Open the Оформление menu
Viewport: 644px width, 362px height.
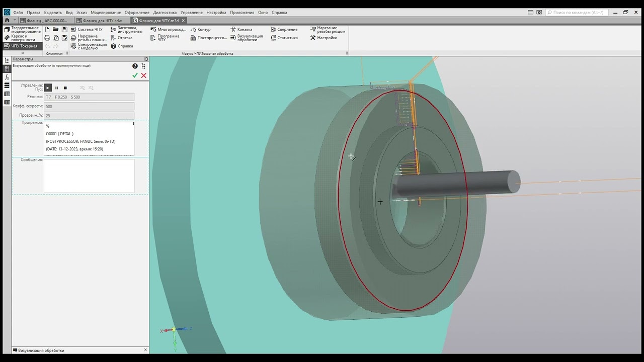click(137, 12)
